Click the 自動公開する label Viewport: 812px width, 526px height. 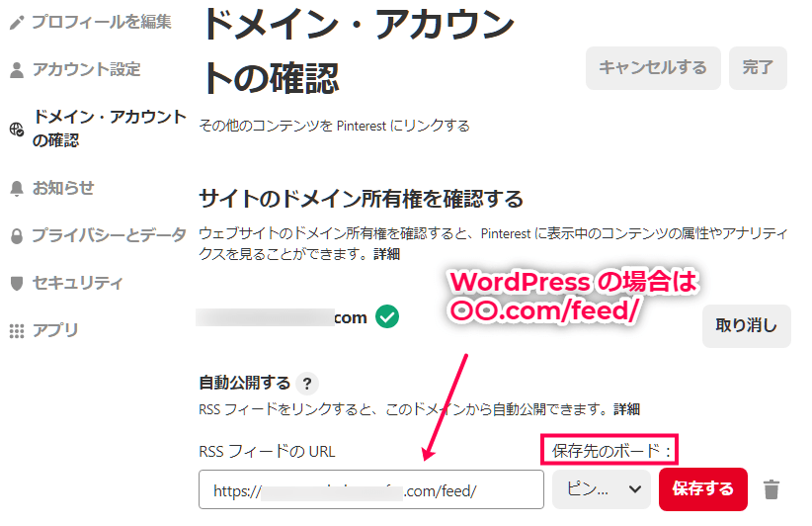(244, 383)
